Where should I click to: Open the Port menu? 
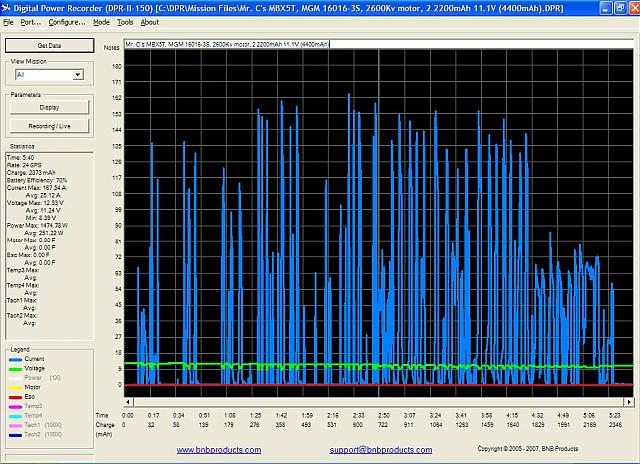(x=31, y=21)
